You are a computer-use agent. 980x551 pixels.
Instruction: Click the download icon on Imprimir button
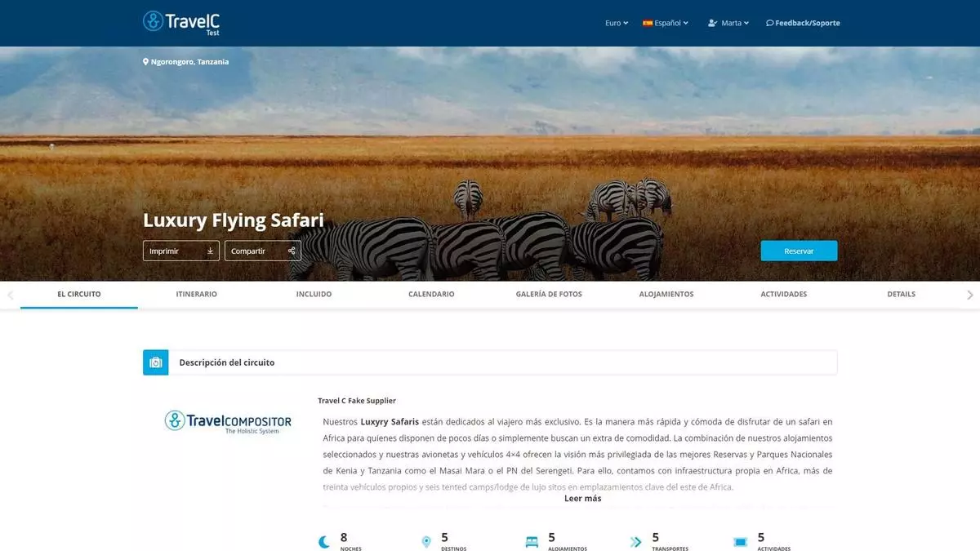[210, 251]
